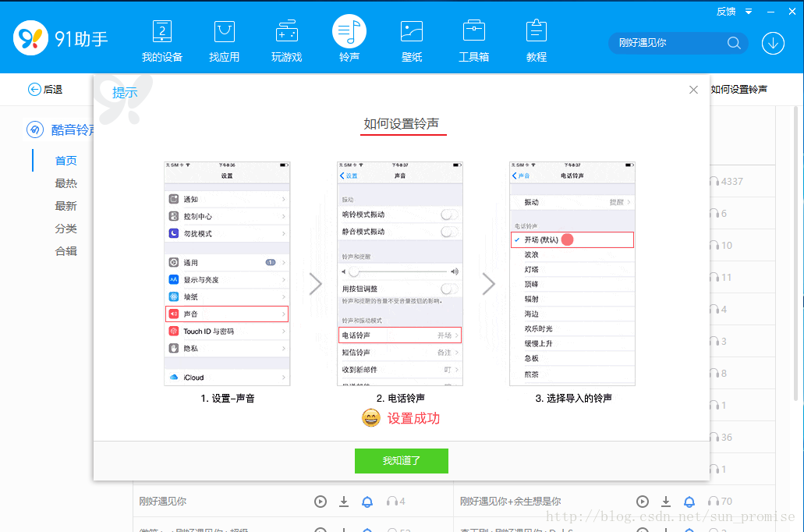
Task: Open the download manager arrow icon
Action: point(773,43)
